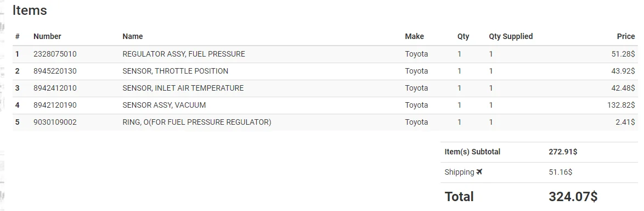Click the Number column header
The height and width of the screenshot is (211, 644).
[x=47, y=36]
